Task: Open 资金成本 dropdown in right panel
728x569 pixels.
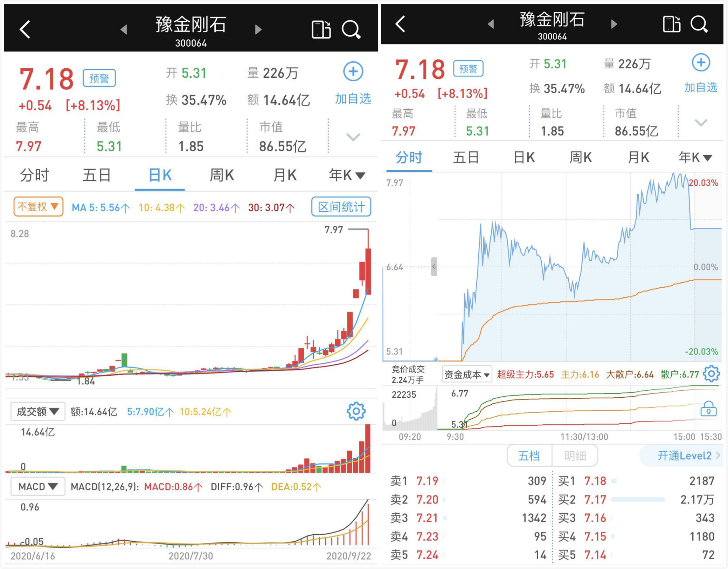Action: 467,375
